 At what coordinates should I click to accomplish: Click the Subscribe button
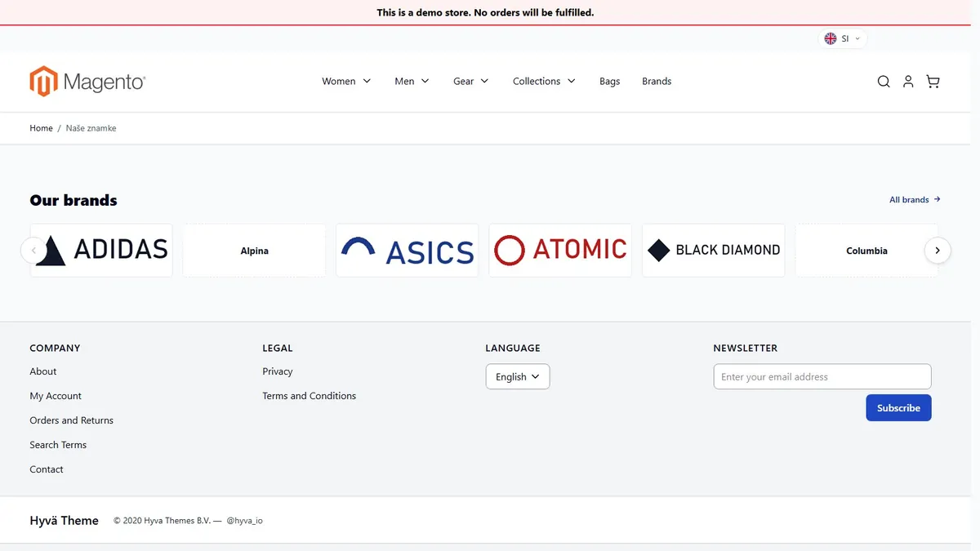898,407
